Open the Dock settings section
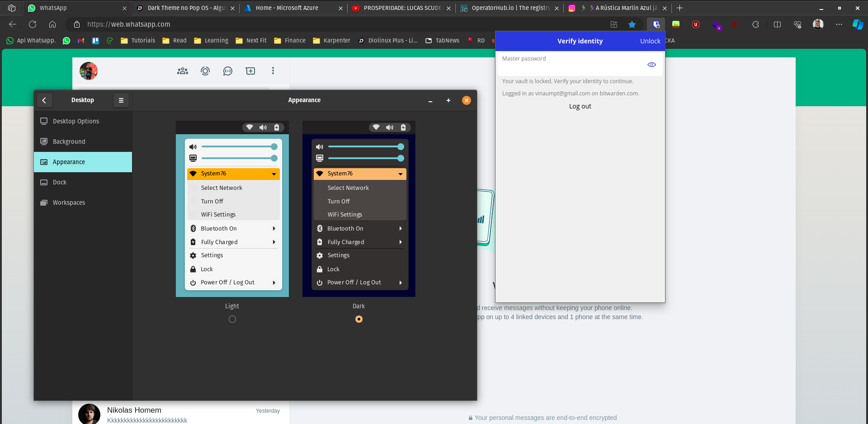Viewport: 868px width, 424px height. pos(60,182)
